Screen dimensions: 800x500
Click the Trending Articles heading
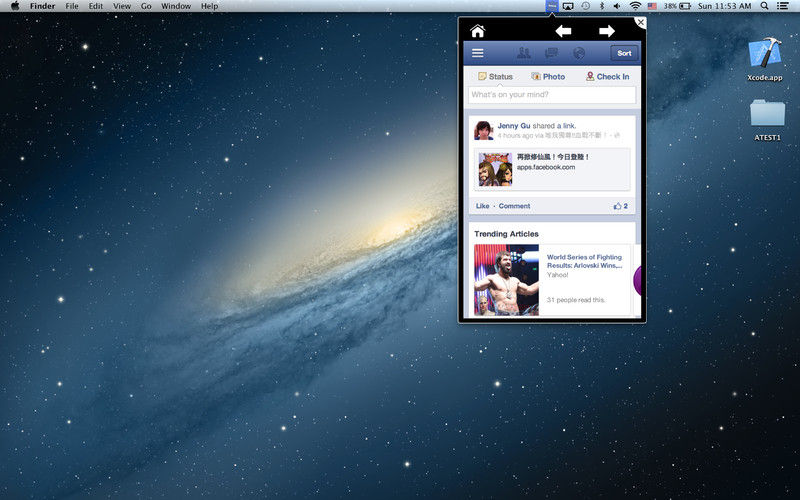[x=506, y=234]
